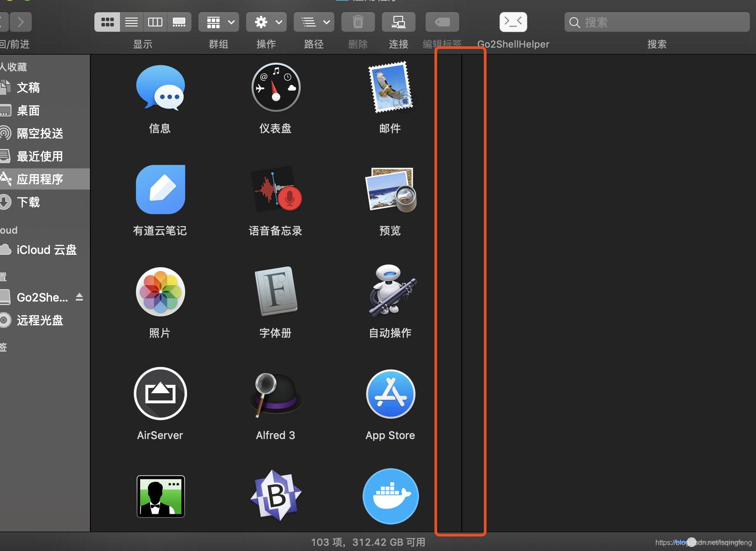Viewport: 756px width, 551px height.
Task: Open 远程光盘 in the sidebar
Action: [45, 320]
